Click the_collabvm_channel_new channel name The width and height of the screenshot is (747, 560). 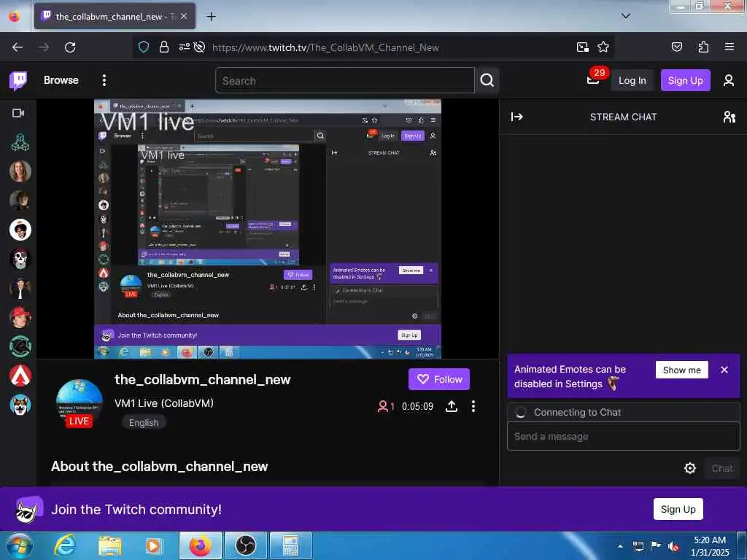(x=203, y=379)
